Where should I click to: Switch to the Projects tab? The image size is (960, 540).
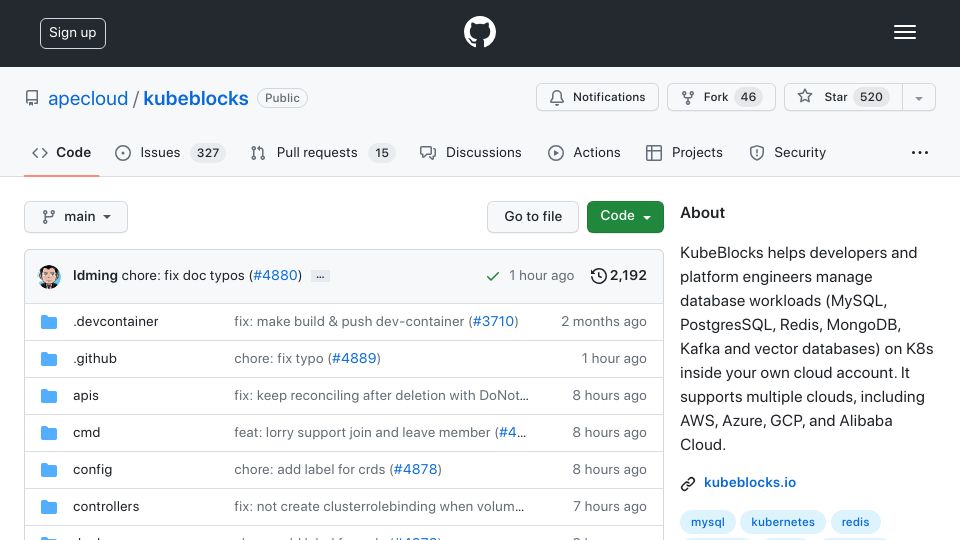coord(684,152)
